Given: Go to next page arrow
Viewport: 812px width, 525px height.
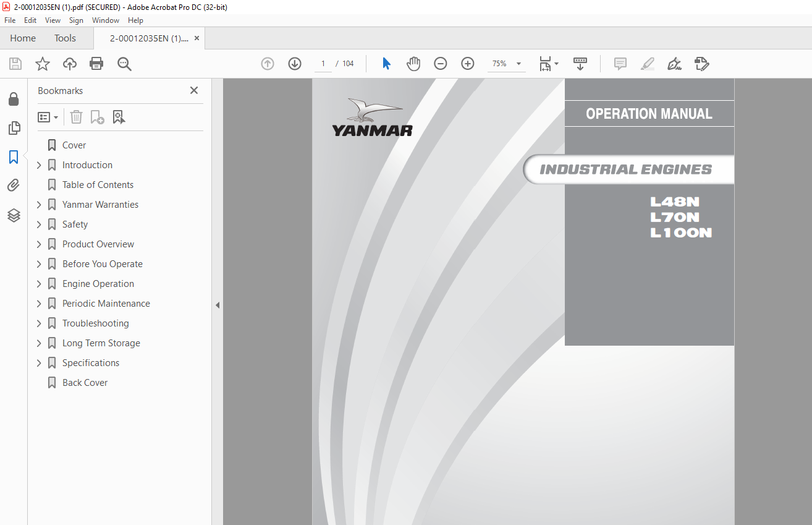Looking at the screenshot, I should tap(295, 64).
